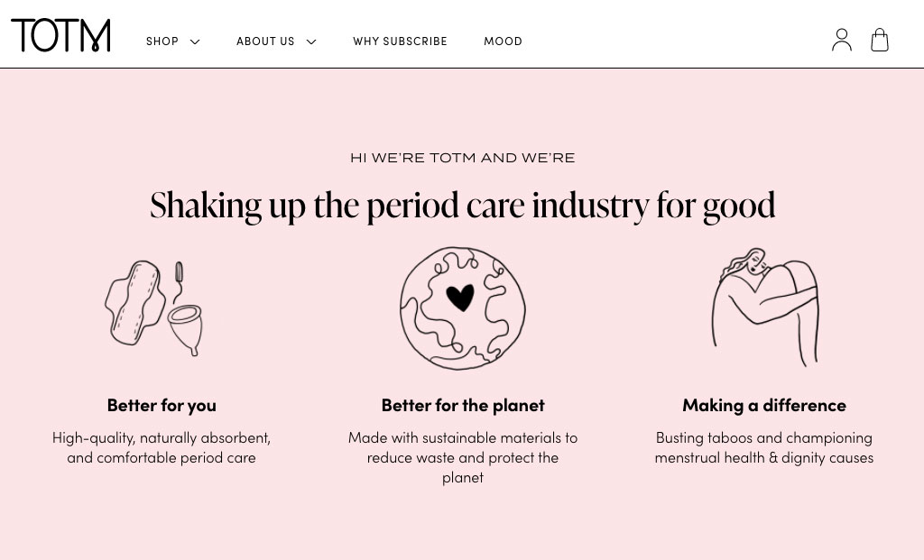Click the 'Shaking up the period care' headline
The image size is (924, 560).
(x=462, y=206)
